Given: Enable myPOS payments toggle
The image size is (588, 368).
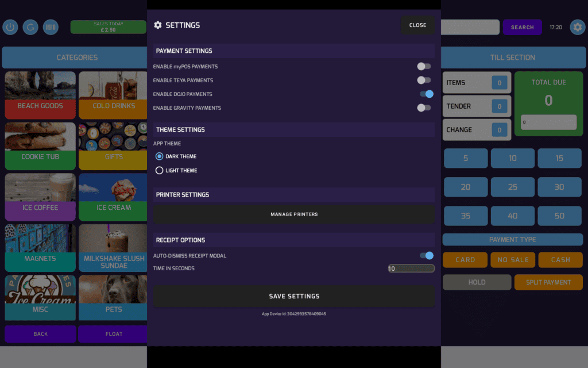Looking at the screenshot, I should point(424,67).
